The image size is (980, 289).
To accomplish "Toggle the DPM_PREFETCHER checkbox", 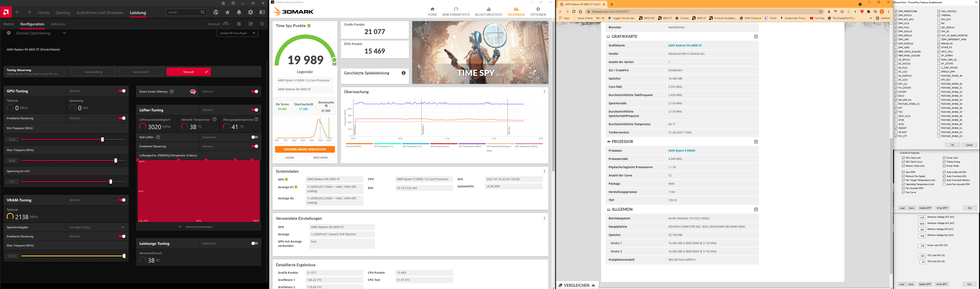I will [x=896, y=11].
